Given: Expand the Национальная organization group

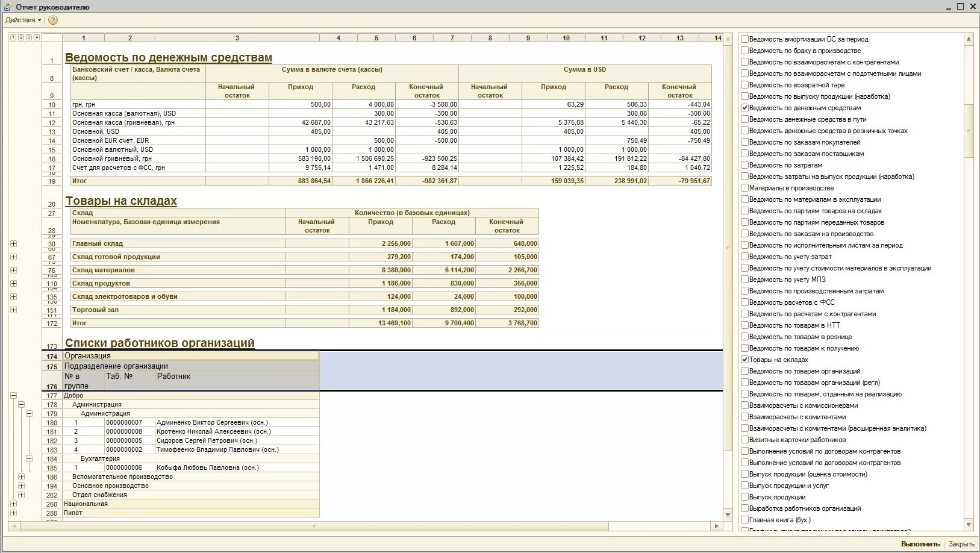Looking at the screenshot, I should 13,504.
